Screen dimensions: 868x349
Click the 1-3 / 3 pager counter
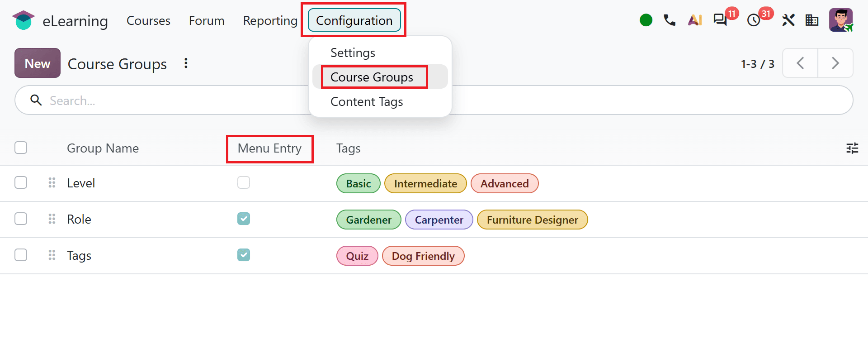tap(758, 64)
